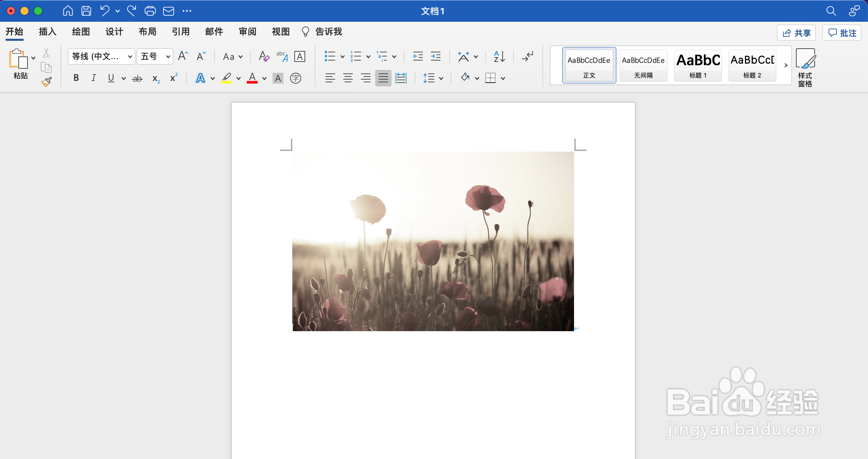
Task: Select justified alignment
Action: pos(383,78)
